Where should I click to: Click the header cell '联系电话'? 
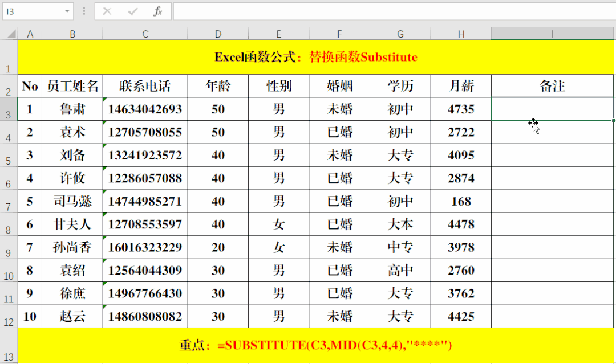[145, 86]
